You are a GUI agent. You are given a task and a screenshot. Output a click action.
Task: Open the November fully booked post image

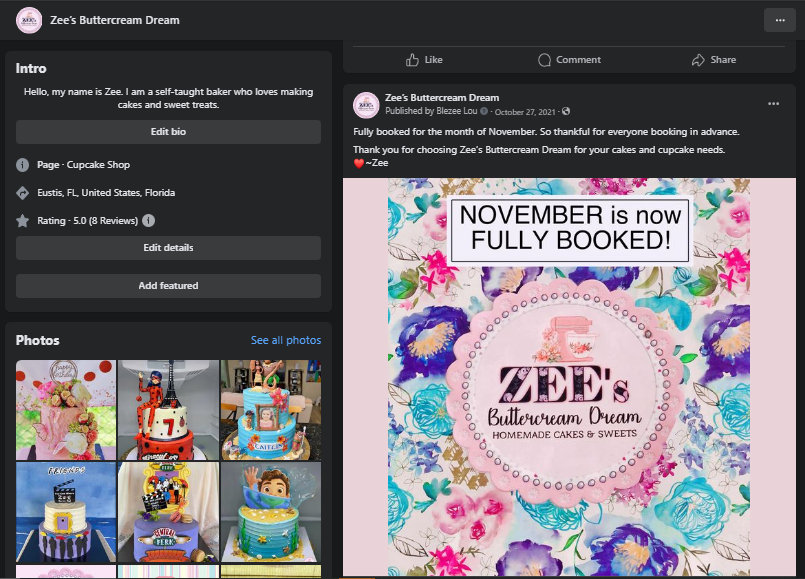coord(569,377)
